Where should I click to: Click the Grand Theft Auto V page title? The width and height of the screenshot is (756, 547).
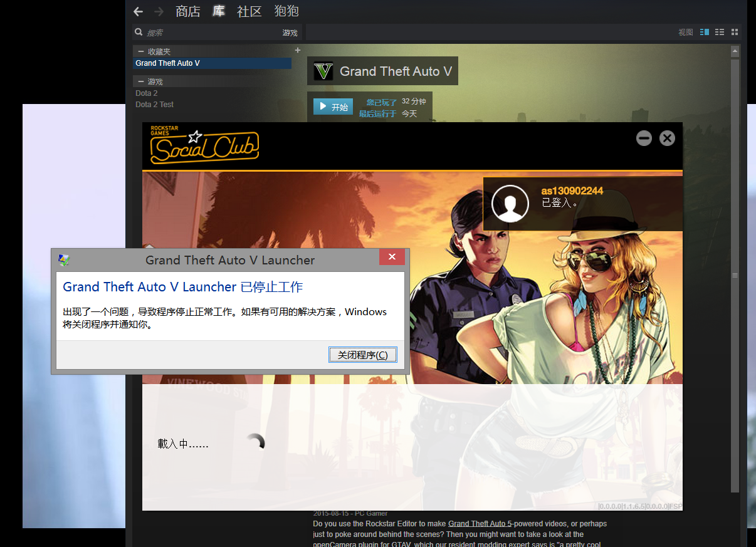point(396,71)
